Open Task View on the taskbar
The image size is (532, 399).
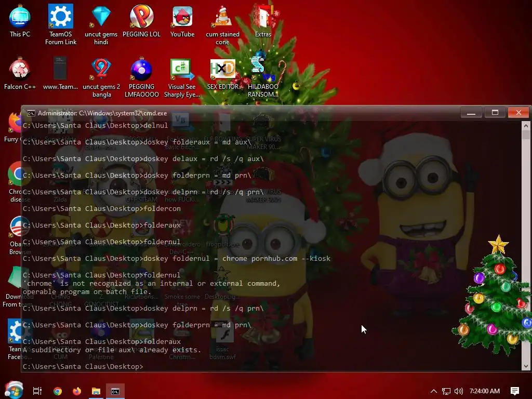point(37,391)
